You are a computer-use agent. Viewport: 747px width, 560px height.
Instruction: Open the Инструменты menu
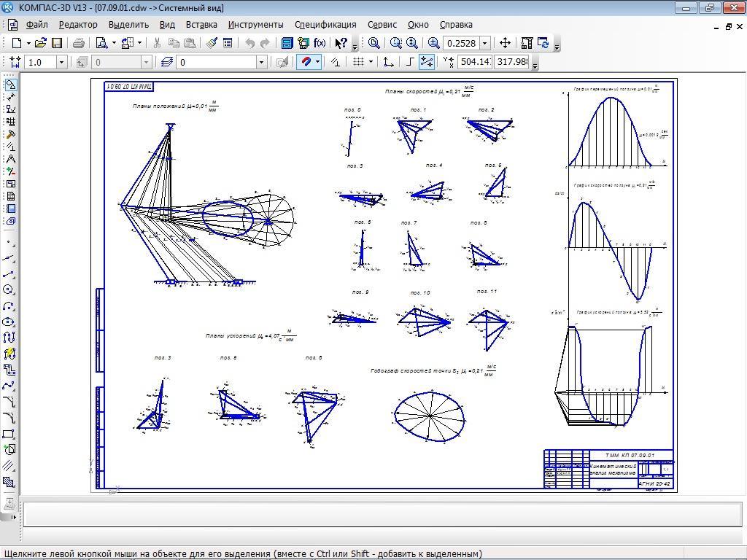(x=256, y=25)
